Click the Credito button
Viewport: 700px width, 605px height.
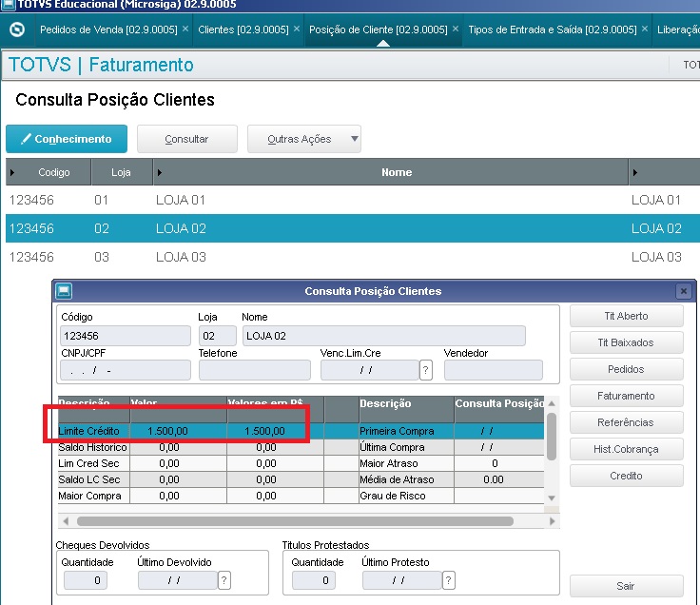coord(627,476)
